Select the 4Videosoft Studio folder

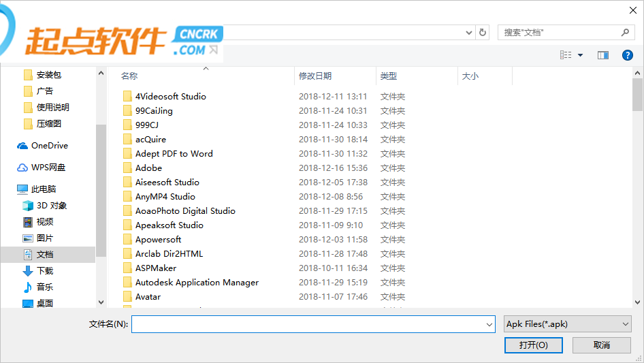(170, 97)
